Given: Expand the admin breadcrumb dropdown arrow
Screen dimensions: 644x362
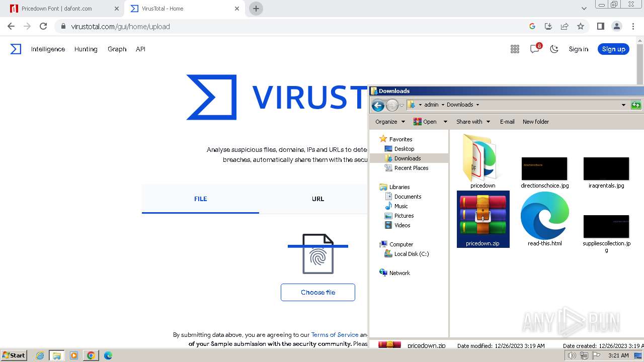Looking at the screenshot, I should [x=443, y=105].
